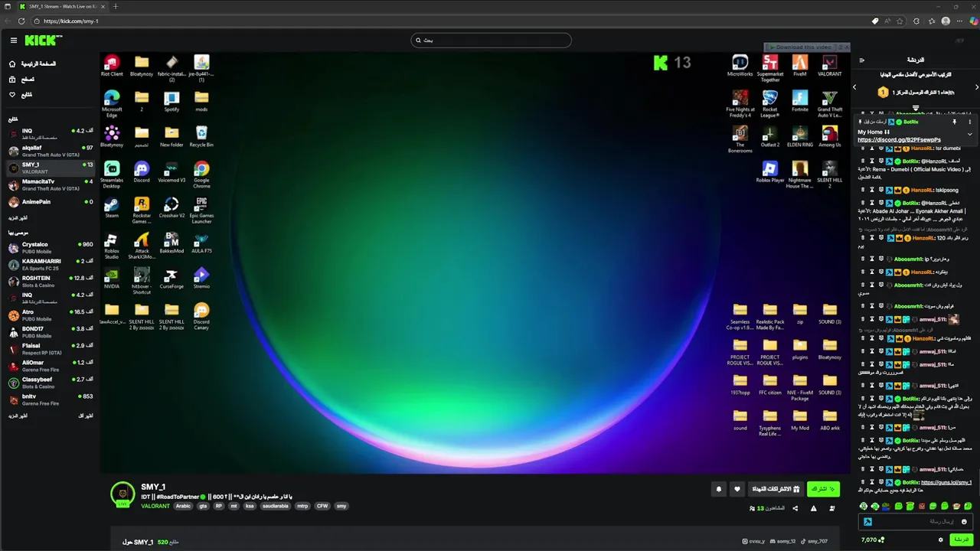Viewport: 980px width, 551px height.
Task: Collapse the pinned message chevron
Action: point(969,135)
